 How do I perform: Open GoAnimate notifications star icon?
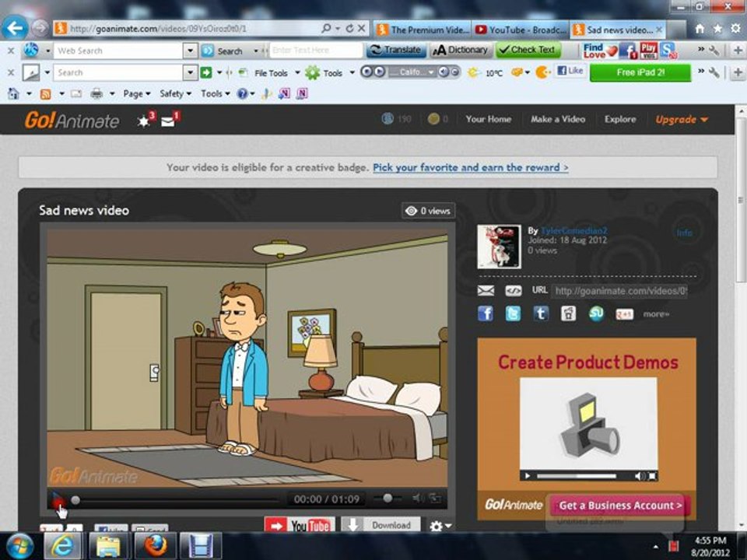coord(143,121)
